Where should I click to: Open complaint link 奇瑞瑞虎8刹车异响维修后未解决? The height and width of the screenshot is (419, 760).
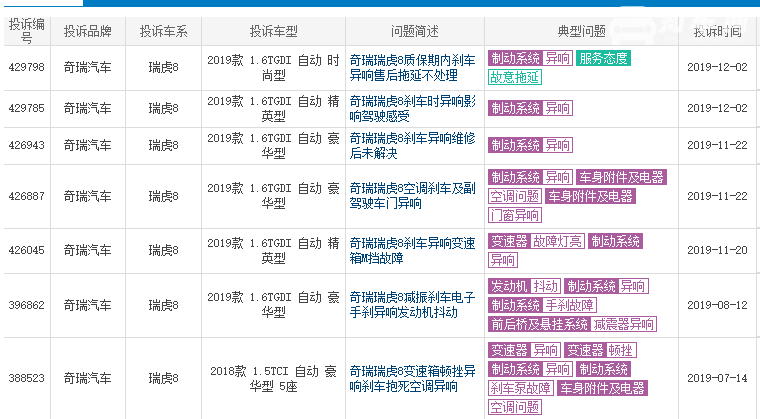click(x=412, y=145)
